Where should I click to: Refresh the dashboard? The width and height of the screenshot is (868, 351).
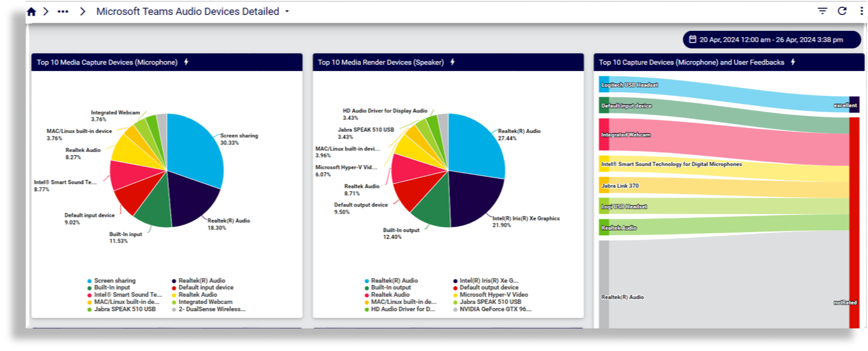tap(842, 11)
